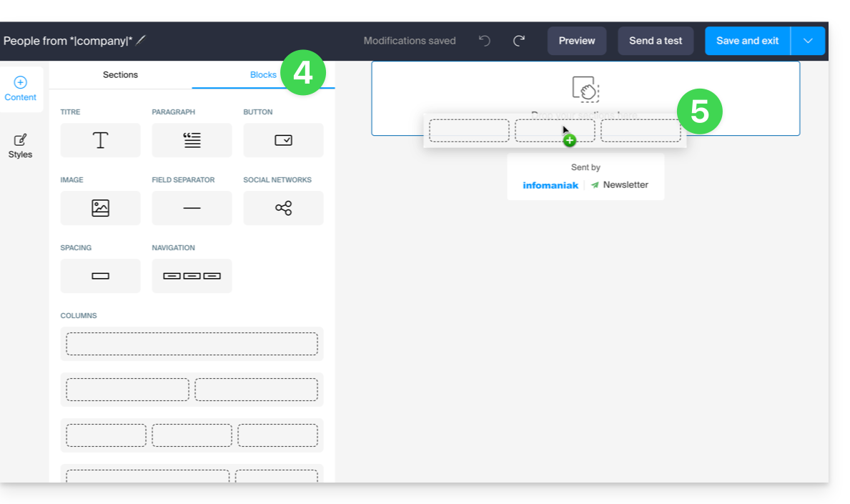850x504 pixels.
Task: Click the Send a test button
Action: tap(655, 41)
